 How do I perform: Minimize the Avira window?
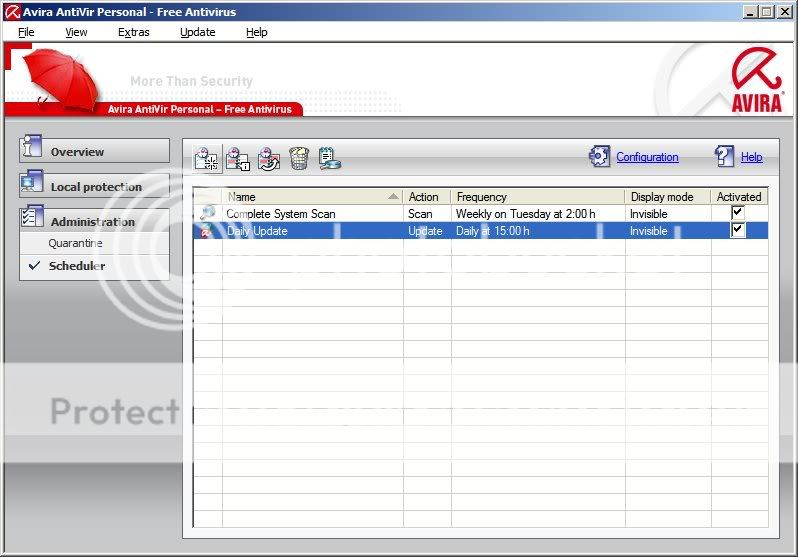(x=749, y=12)
